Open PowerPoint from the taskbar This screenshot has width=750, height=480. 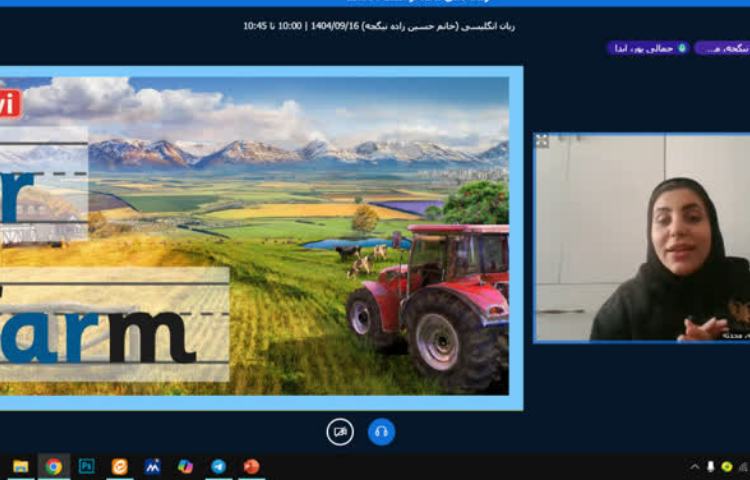pyautogui.click(x=252, y=467)
